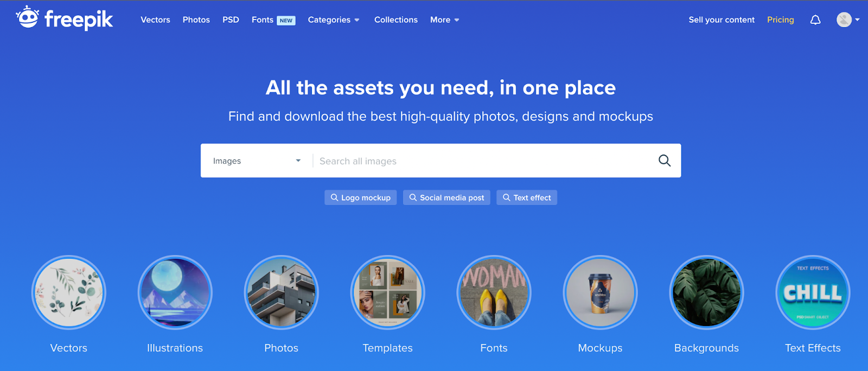Click the Pricing link
Image resolution: width=868 pixels, height=371 pixels.
pyautogui.click(x=781, y=20)
